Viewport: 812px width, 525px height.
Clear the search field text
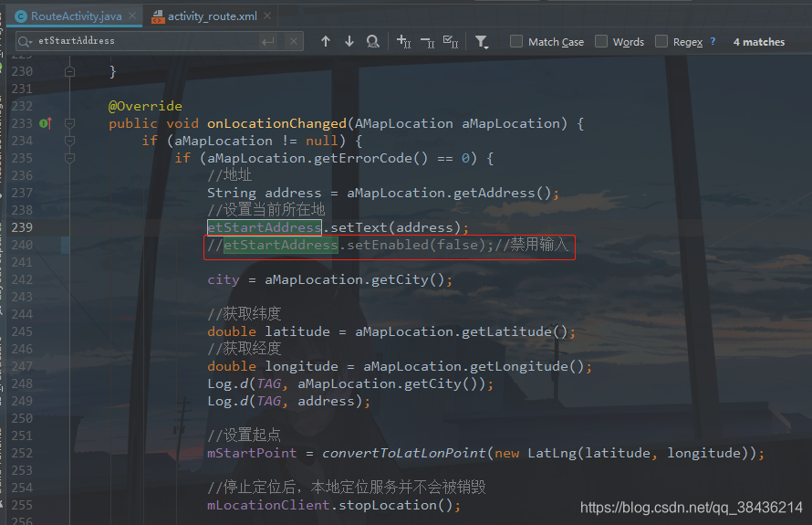tap(294, 41)
